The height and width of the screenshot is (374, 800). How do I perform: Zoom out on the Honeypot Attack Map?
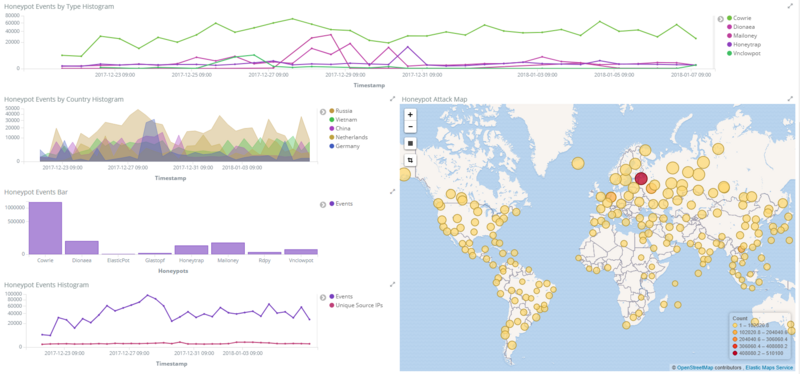coord(410,127)
